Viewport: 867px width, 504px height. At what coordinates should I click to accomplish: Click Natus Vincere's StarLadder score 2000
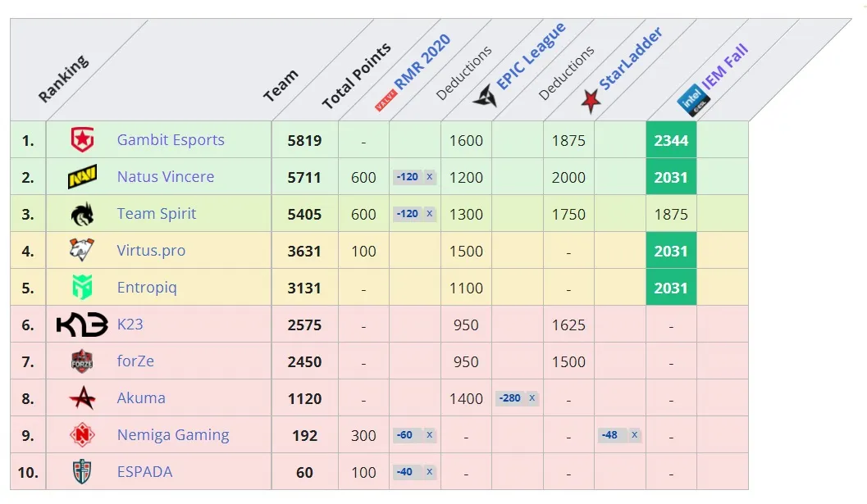coord(568,177)
